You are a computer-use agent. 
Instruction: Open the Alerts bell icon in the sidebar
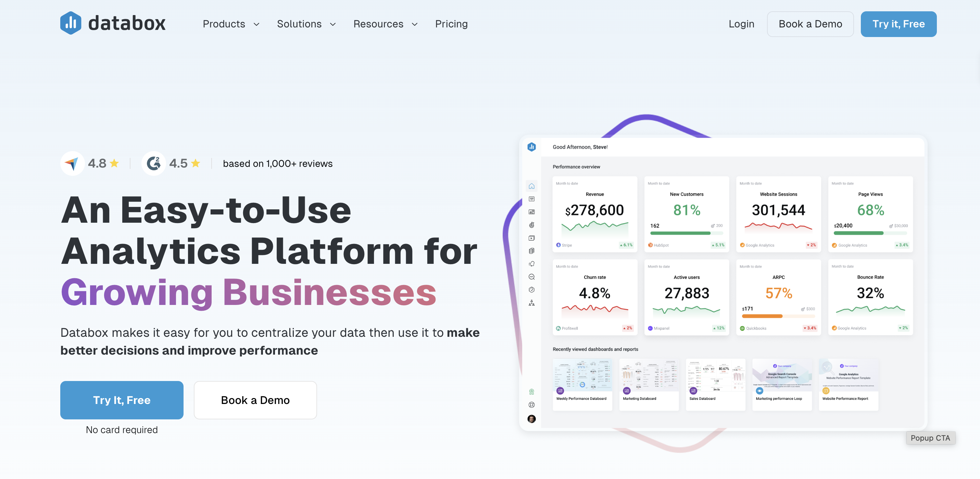pos(531,263)
